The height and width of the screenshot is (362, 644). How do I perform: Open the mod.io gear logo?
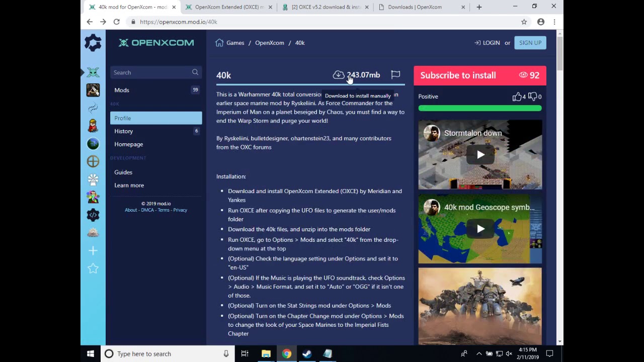(x=93, y=43)
